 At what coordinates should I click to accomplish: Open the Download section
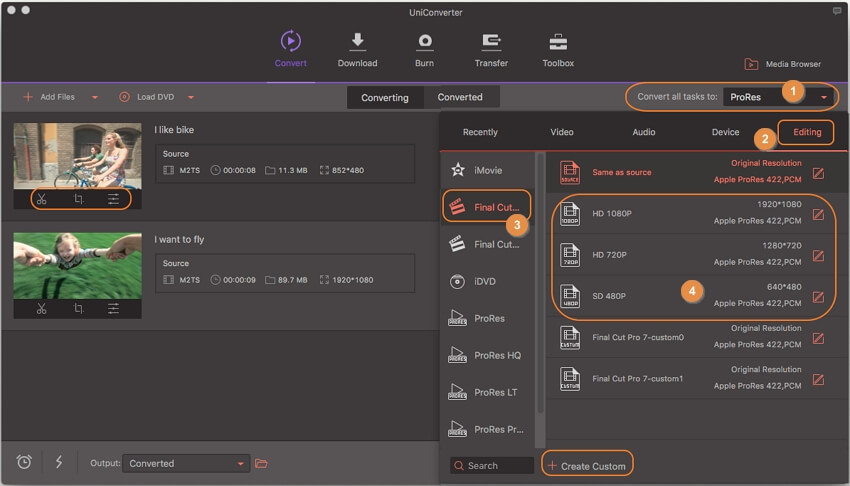click(357, 49)
